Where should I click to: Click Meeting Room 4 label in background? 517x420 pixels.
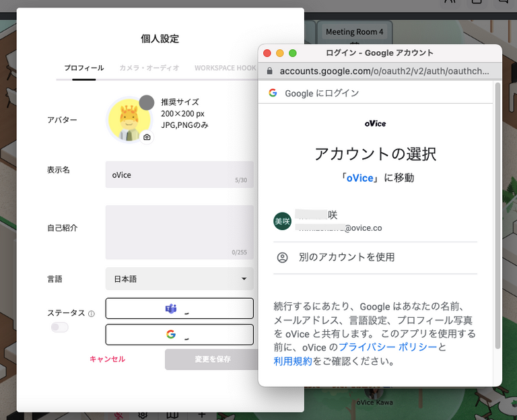355,32
